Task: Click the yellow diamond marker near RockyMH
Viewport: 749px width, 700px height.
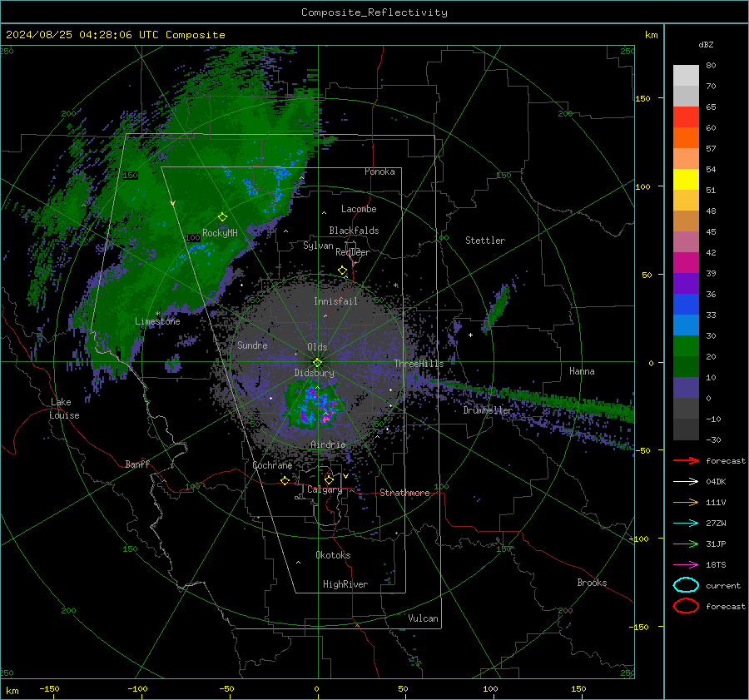Action: click(222, 217)
